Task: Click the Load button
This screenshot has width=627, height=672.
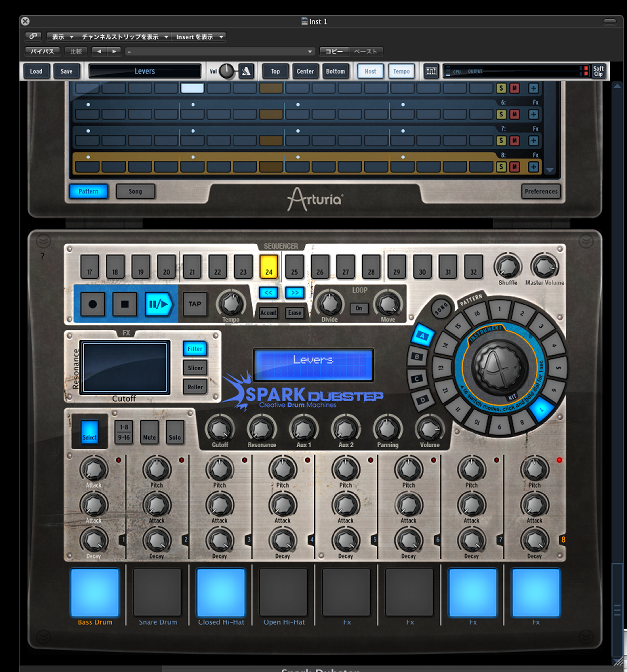Action: click(36, 71)
